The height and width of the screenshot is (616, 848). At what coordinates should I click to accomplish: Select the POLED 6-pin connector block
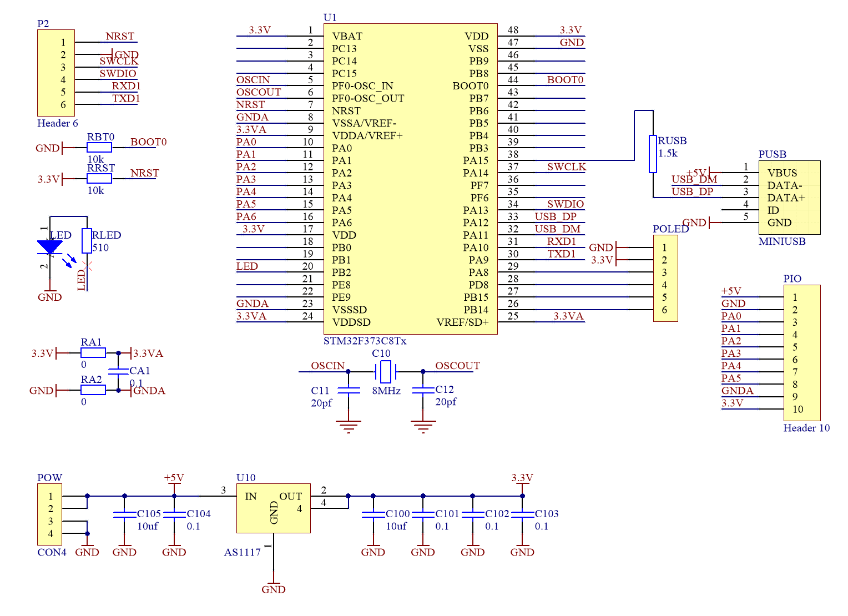point(665,277)
